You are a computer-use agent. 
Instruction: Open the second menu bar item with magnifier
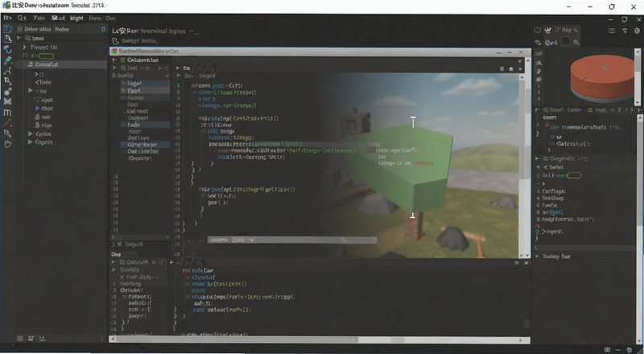pos(22,18)
